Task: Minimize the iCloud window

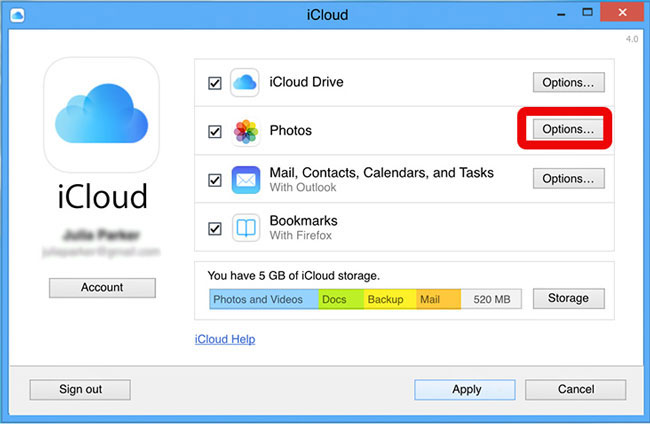Action: [x=561, y=14]
